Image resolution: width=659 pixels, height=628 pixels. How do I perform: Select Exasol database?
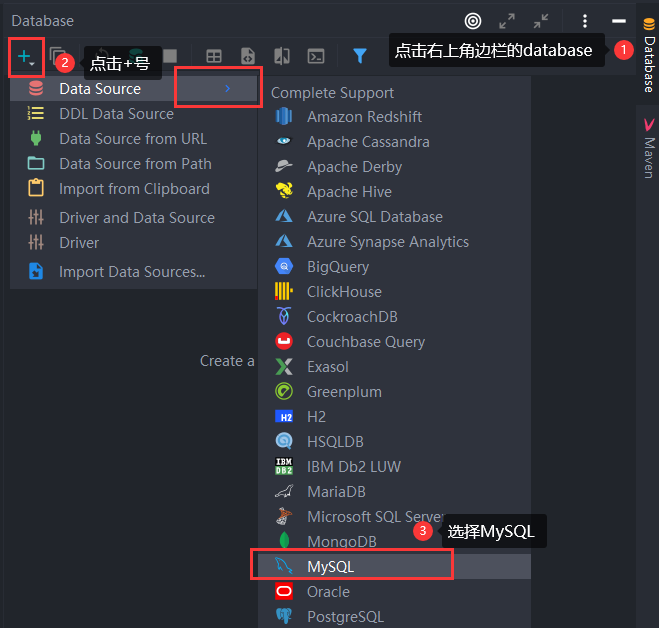[395, 367]
